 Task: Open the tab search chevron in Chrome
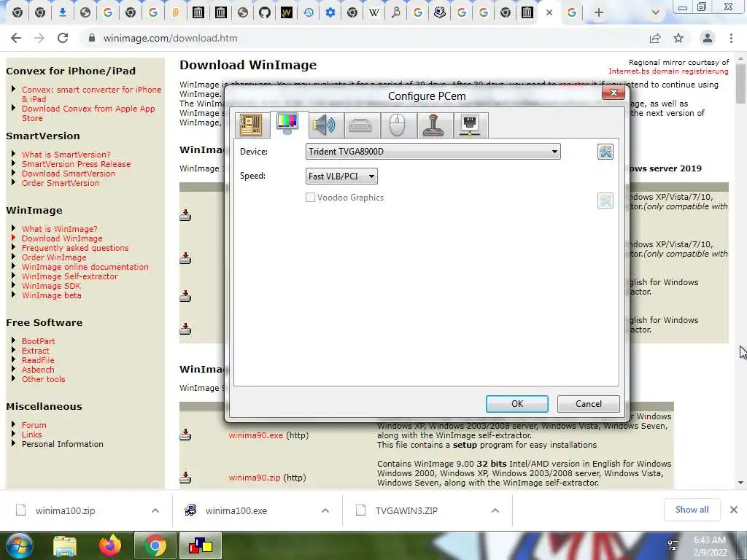[656, 13]
